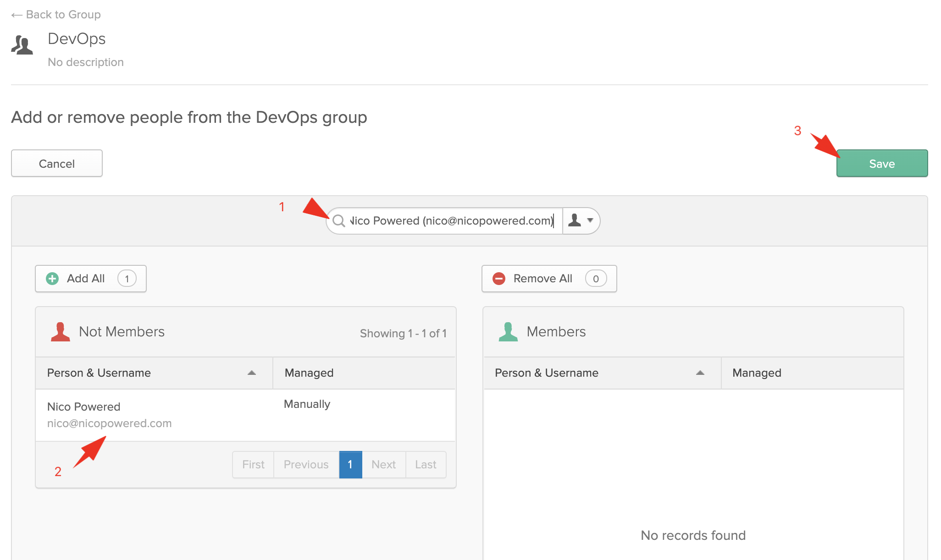Select page 1 in Not Members pagination
The width and height of the screenshot is (941, 560).
(x=350, y=464)
